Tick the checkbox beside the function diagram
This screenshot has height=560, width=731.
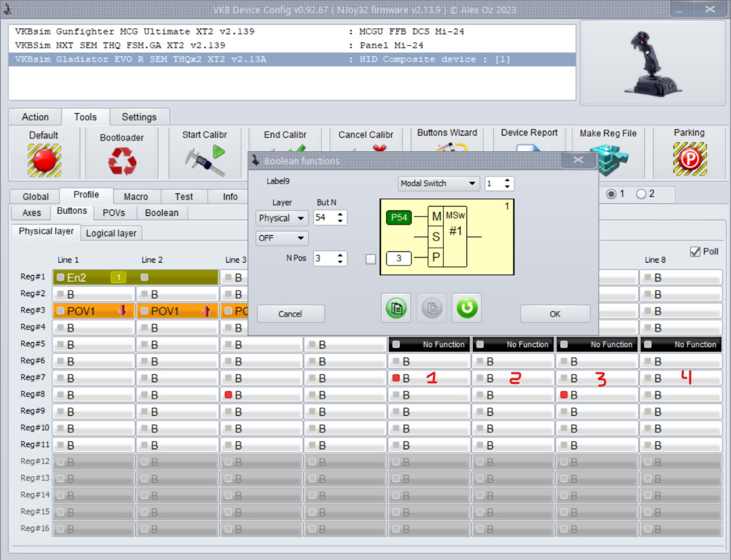pos(371,259)
